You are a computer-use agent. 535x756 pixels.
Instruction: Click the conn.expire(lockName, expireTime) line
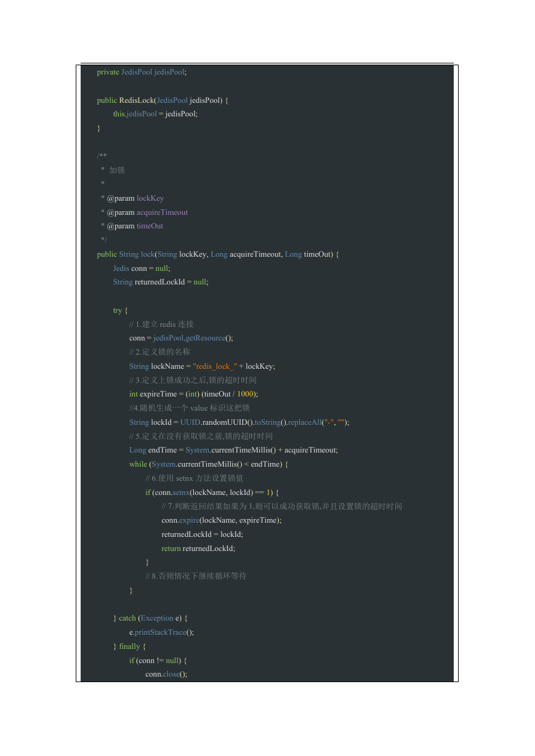pos(222,520)
